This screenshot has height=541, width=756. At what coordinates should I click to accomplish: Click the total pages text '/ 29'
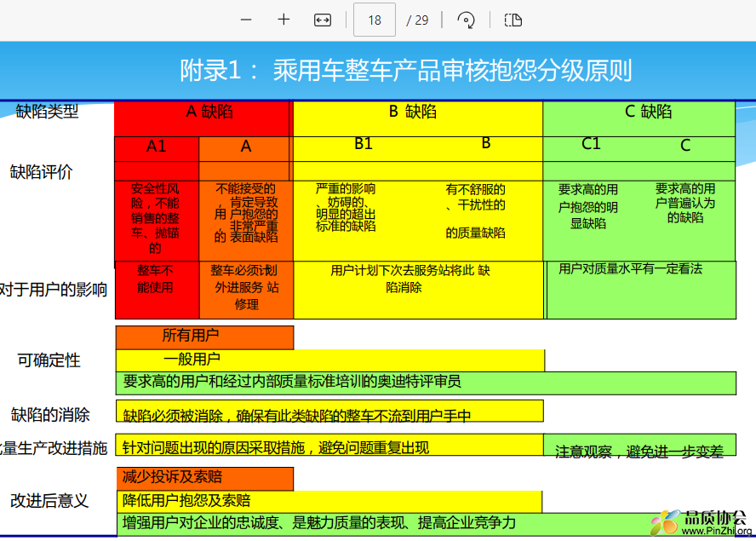417,20
